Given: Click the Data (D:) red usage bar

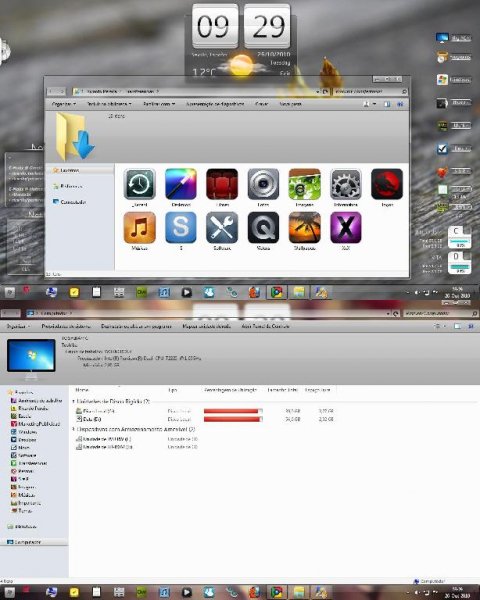Looking at the screenshot, I should point(233,419).
